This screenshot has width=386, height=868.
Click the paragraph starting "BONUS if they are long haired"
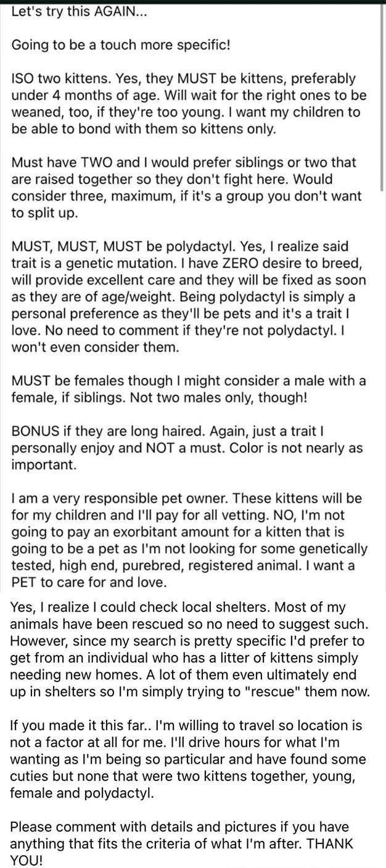tap(187, 447)
